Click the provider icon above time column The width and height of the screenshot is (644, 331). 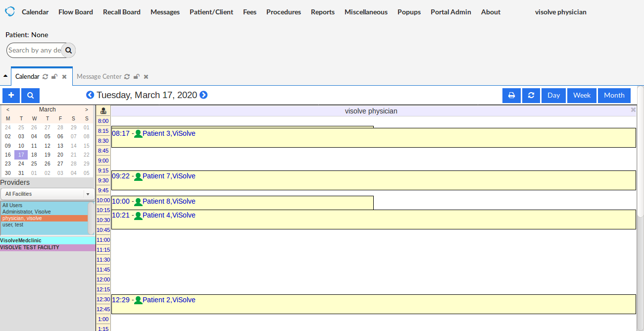[x=103, y=111]
